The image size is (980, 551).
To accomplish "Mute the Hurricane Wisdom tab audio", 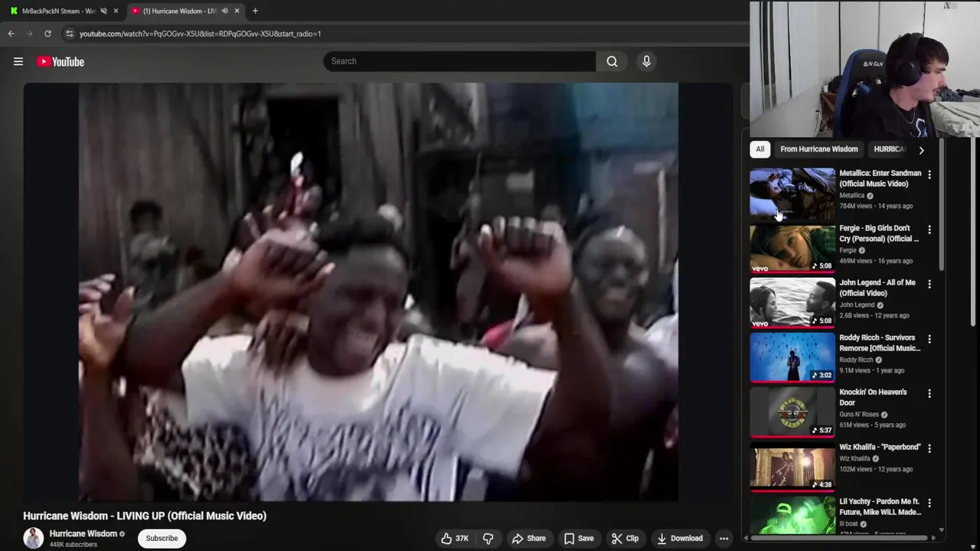I will coord(224,11).
